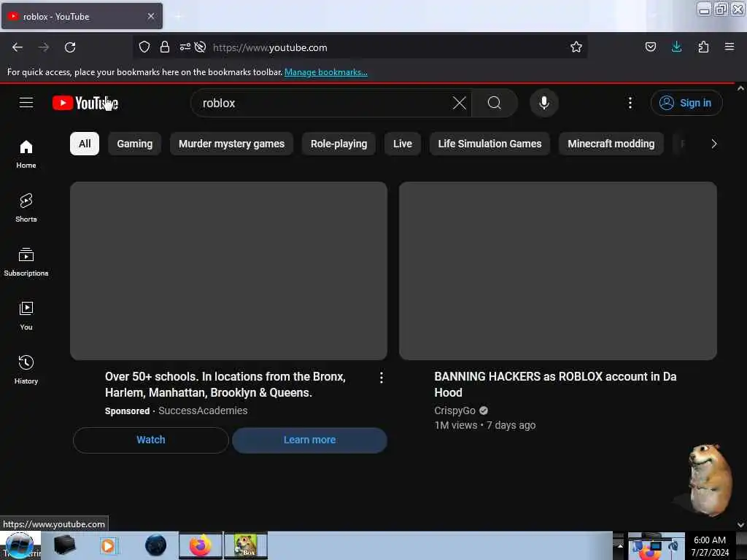Image resolution: width=747 pixels, height=560 pixels.
Task: Open the sponsored schools ad title
Action: click(x=225, y=384)
